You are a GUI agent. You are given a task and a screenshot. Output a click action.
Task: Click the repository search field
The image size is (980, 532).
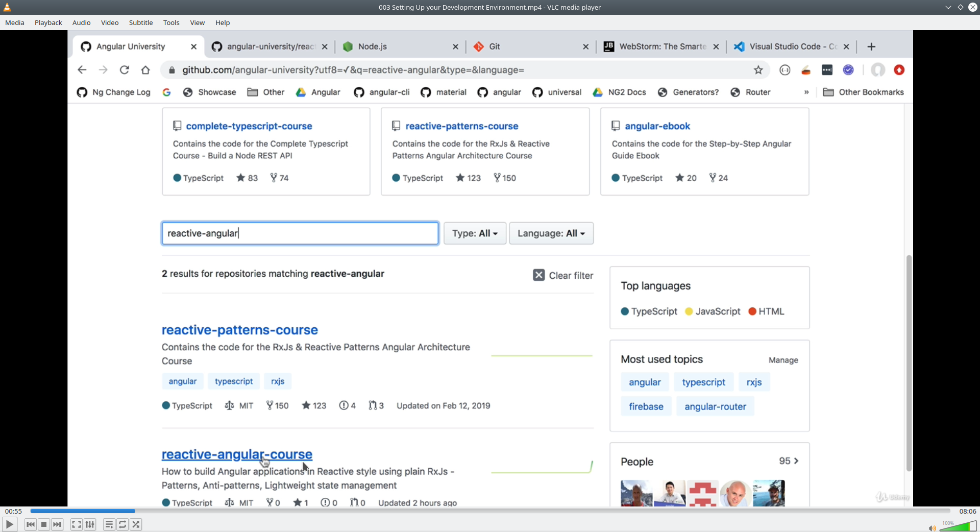[x=300, y=233]
